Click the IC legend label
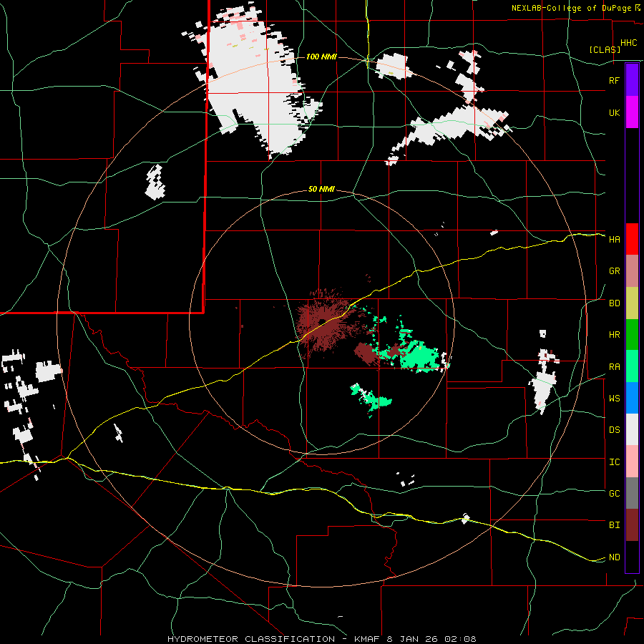This screenshot has width=644, height=644. (x=614, y=462)
